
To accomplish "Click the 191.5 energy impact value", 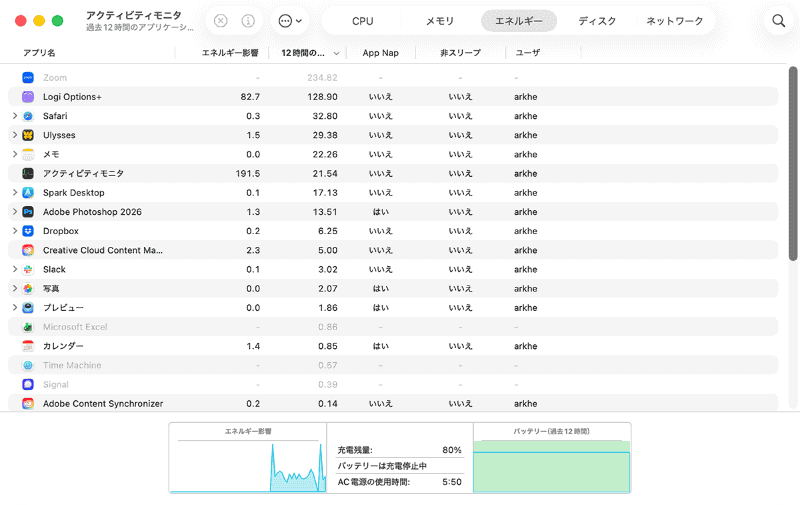I will pyautogui.click(x=247, y=173).
